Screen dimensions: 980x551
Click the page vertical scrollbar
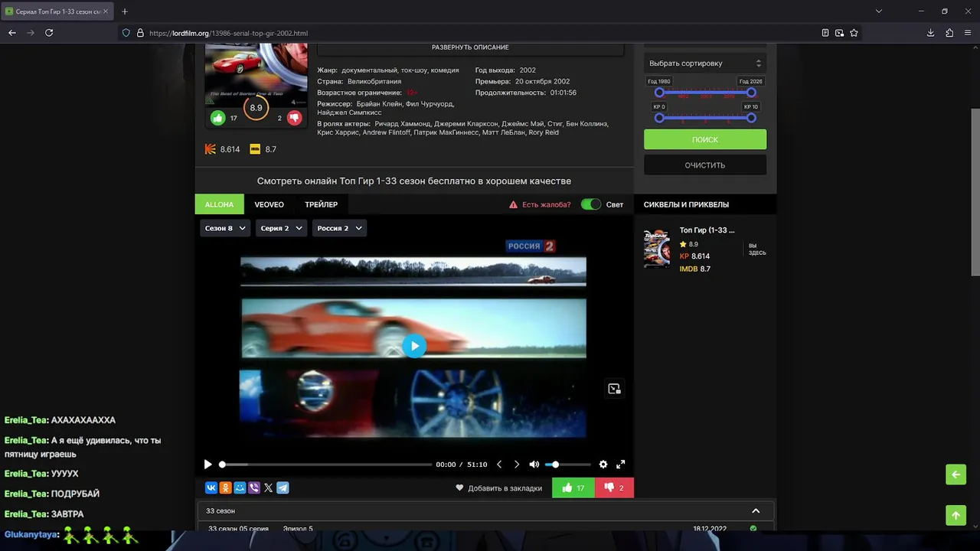click(x=975, y=191)
